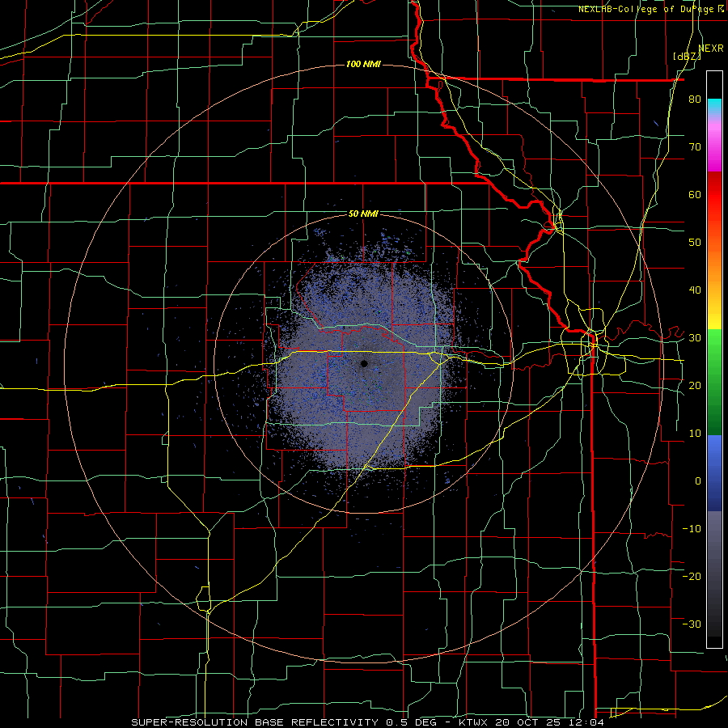The height and width of the screenshot is (728, 728).
Task: Click the red section of color scale
Action: coord(714,195)
